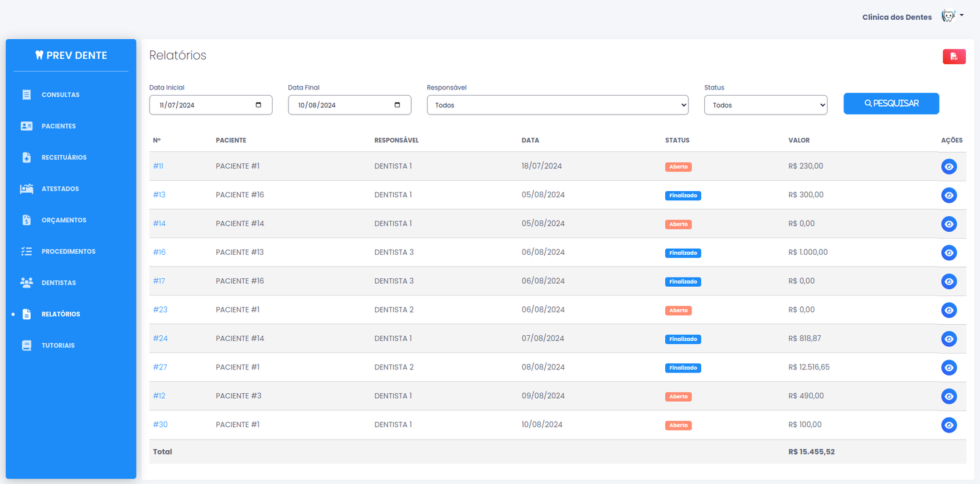Click the Prev Dente logo
This screenshot has width=980, height=484.
point(71,55)
